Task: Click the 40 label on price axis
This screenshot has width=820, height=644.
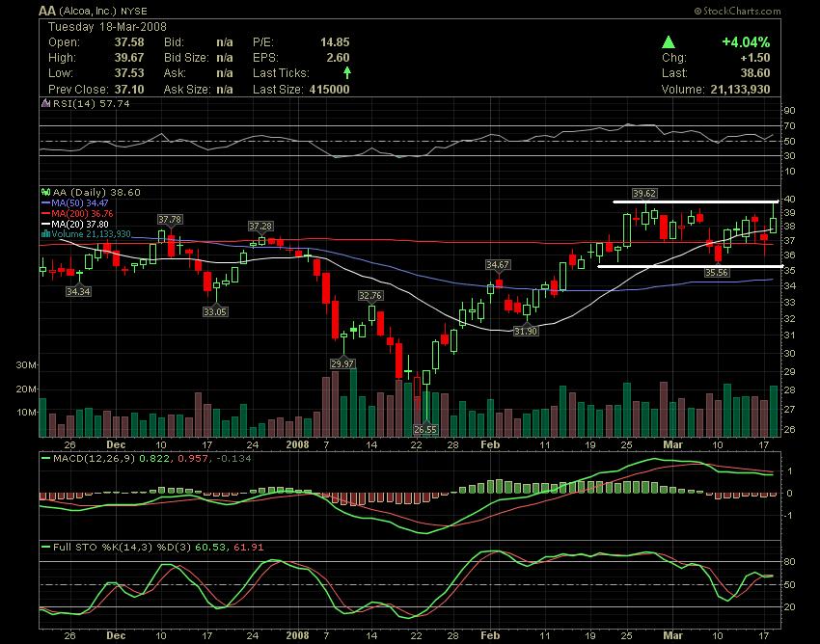Action: (x=790, y=200)
